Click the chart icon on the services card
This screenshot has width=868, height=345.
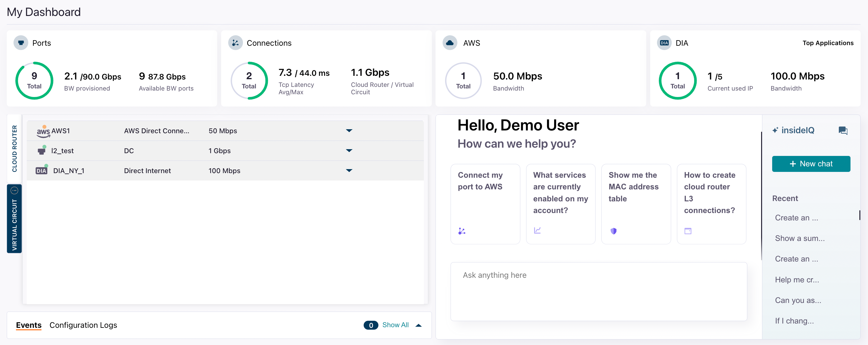click(537, 230)
